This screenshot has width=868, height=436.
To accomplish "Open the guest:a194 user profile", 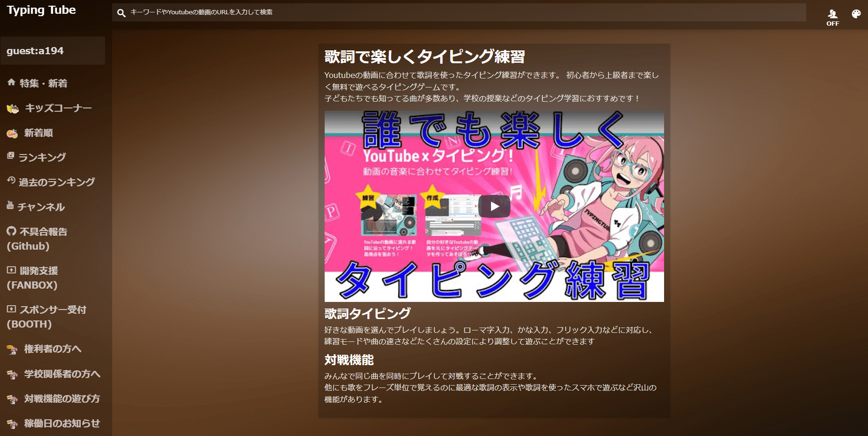I will tap(53, 51).
